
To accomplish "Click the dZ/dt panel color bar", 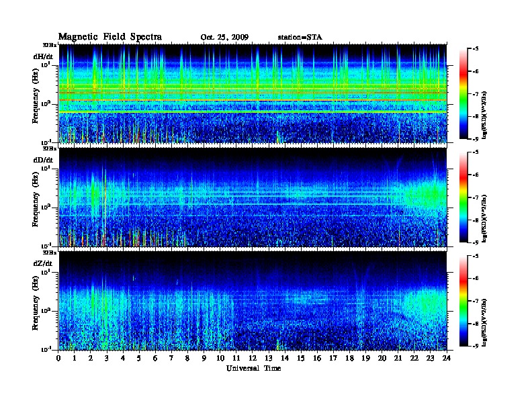I will (463, 301).
